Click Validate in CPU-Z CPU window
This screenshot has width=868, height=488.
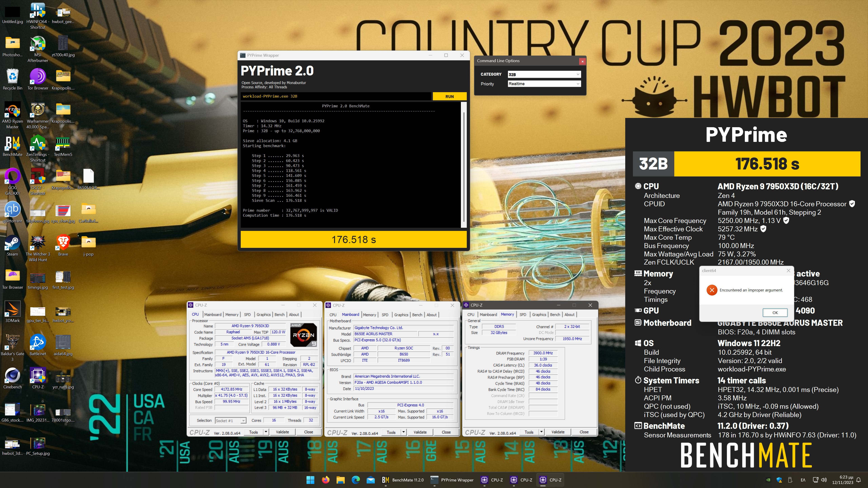tap(282, 432)
